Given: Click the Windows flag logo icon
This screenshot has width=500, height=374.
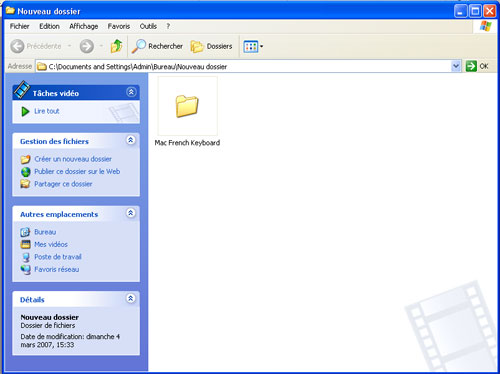Looking at the screenshot, I should pos(485,26).
